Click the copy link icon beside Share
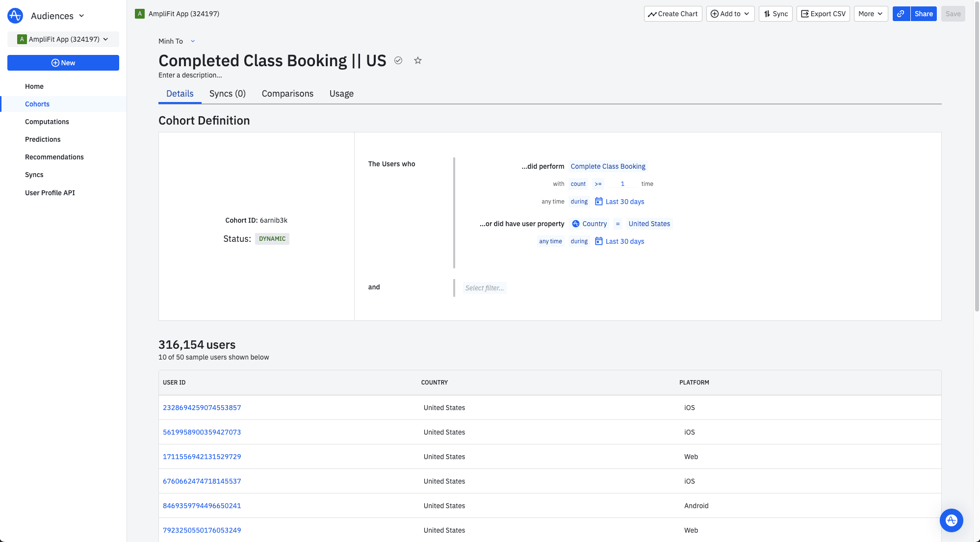This screenshot has width=980, height=542. pyautogui.click(x=901, y=14)
